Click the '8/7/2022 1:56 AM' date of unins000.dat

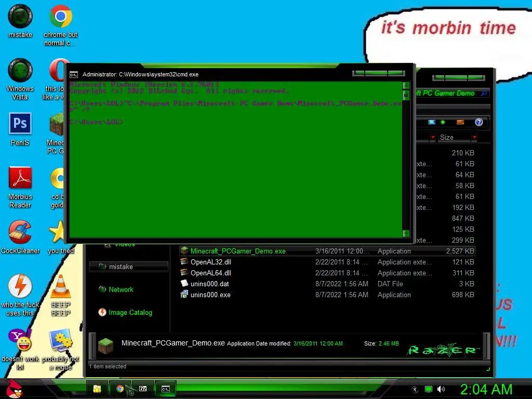point(342,284)
